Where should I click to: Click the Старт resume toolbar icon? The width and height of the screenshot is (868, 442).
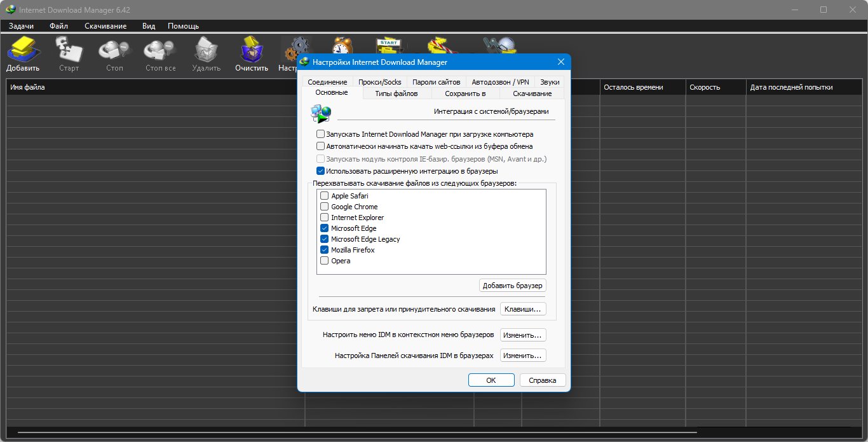[x=69, y=50]
